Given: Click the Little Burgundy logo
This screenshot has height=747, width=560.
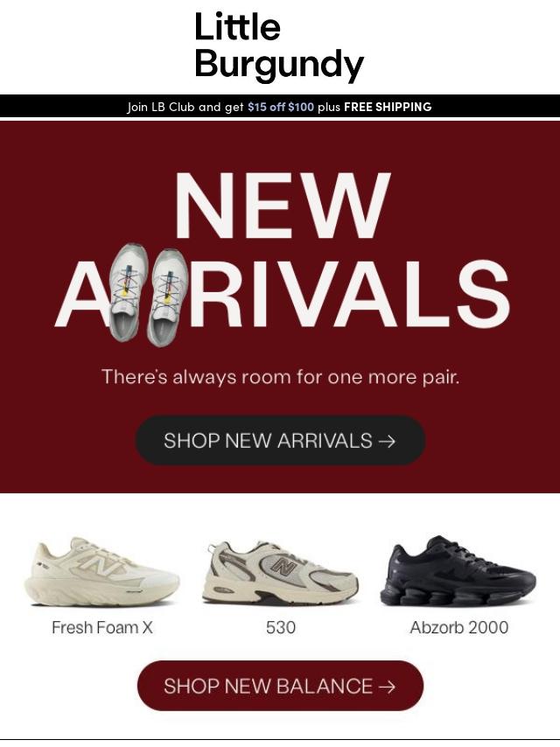Looking at the screenshot, I should tap(279, 45).
